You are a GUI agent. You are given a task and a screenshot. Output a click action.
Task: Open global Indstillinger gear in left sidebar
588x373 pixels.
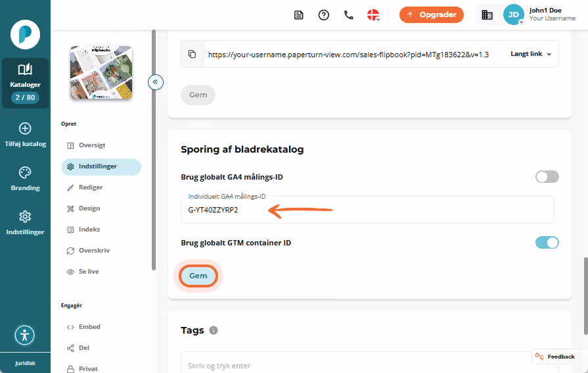tap(25, 216)
